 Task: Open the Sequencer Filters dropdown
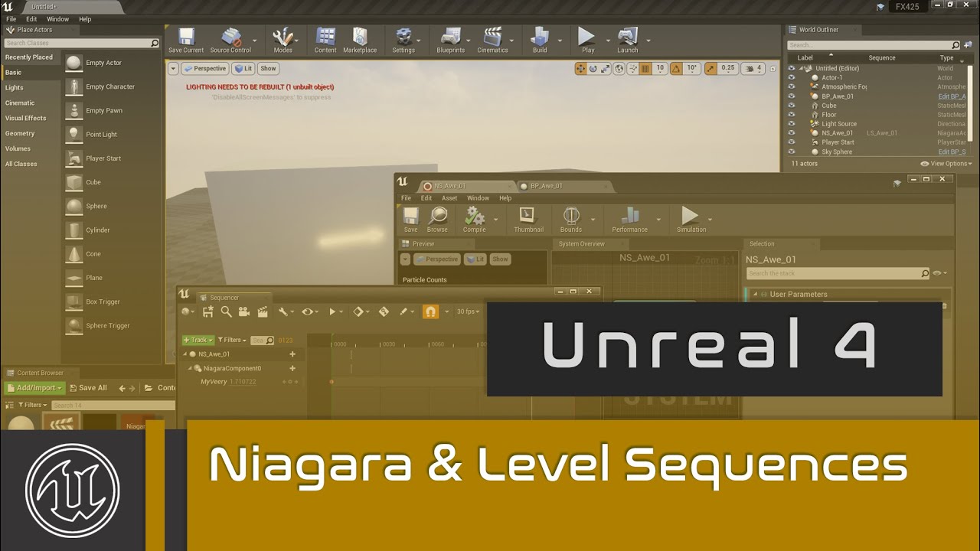point(232,340)
